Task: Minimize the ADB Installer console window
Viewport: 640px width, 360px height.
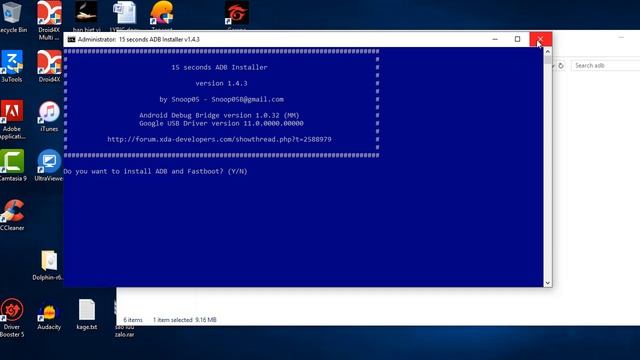Action: coord(495,39)
